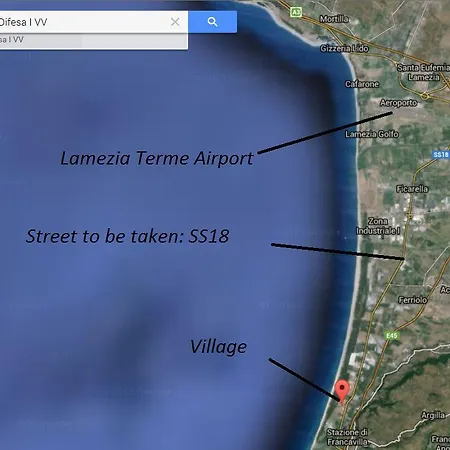Click the Gizzeria Lido map label
The height and width of the screenshot is (450, 450).
pos(344,49)
